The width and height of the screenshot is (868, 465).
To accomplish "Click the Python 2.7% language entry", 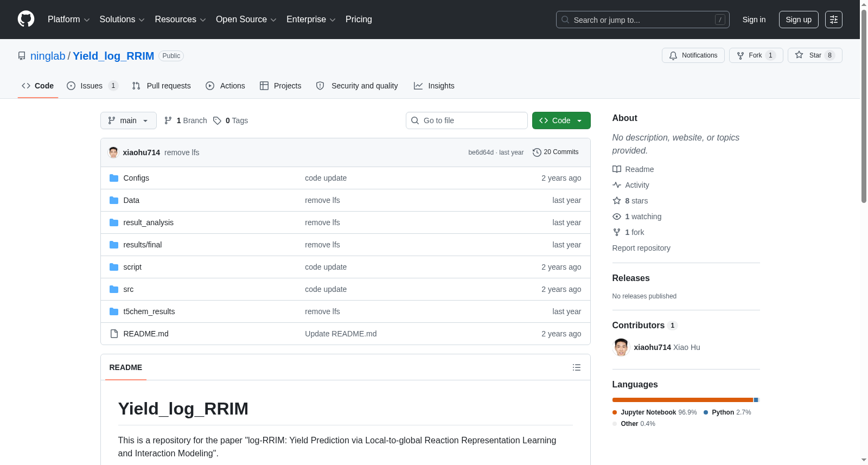I will pyautogui.click(x=727, y=412).
